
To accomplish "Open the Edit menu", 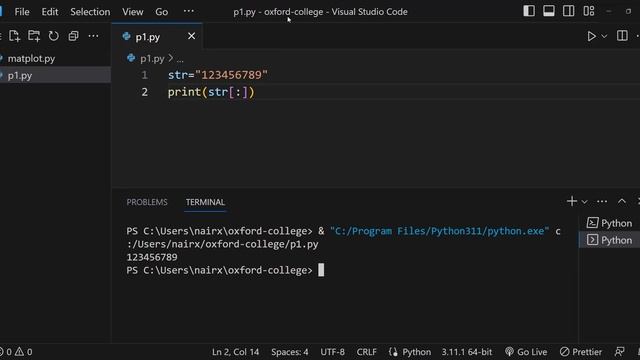I will tap(50, 12).
